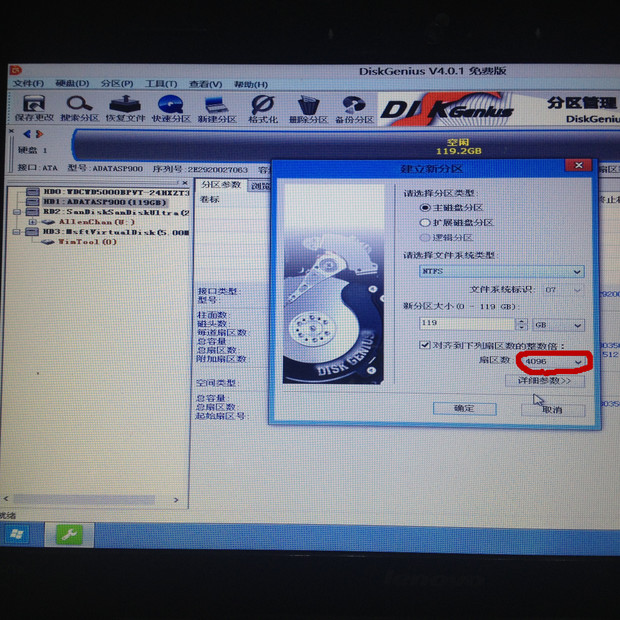The height and width of the screenshot is (620, 620).
Task: Decrease partition size with stepper down arrow
Action: tap(522, 327)
